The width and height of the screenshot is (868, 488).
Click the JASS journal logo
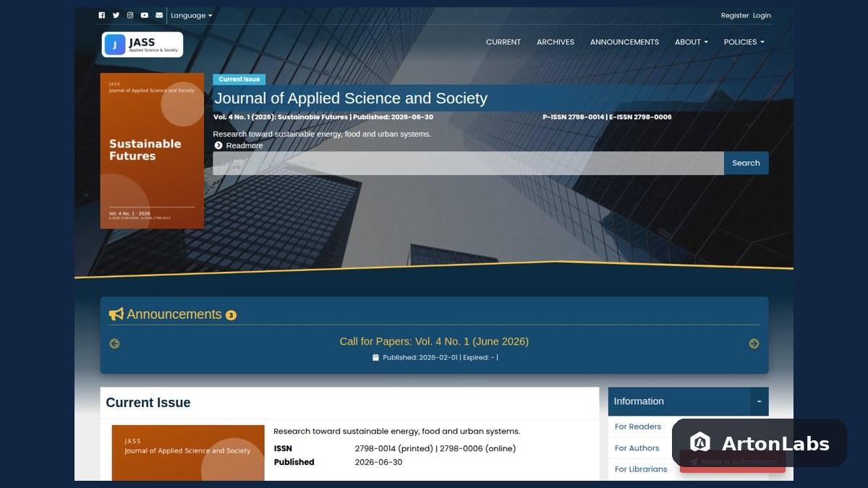[x=142, y=44]
